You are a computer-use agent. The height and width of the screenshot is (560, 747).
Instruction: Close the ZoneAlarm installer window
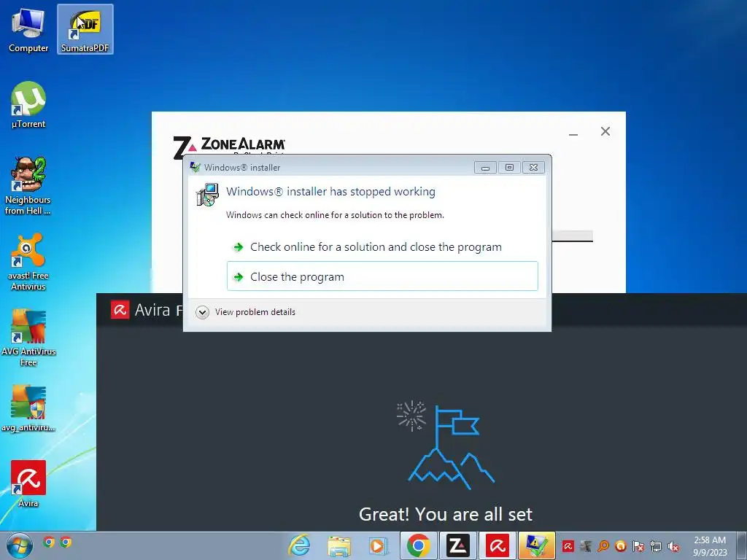click(x=605, y=131)
